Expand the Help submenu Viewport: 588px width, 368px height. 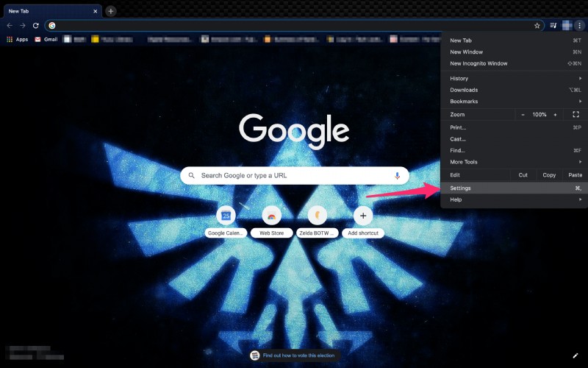[x=514, y=199]
